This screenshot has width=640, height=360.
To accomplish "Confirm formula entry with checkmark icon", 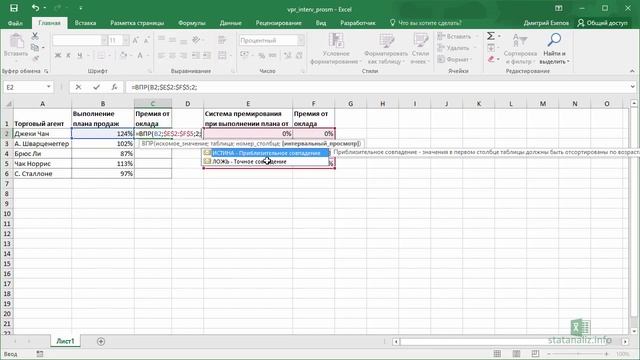I will coord(96,87).
